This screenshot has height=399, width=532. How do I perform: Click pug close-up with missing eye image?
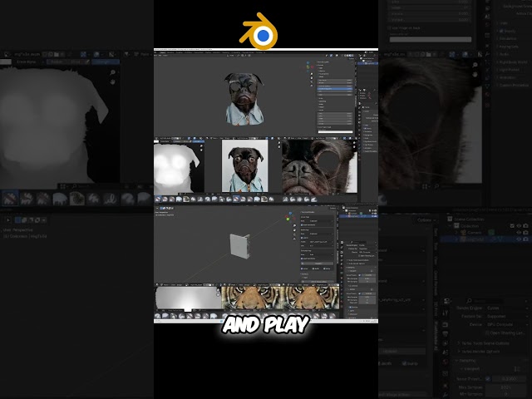(x=319, y=167)
